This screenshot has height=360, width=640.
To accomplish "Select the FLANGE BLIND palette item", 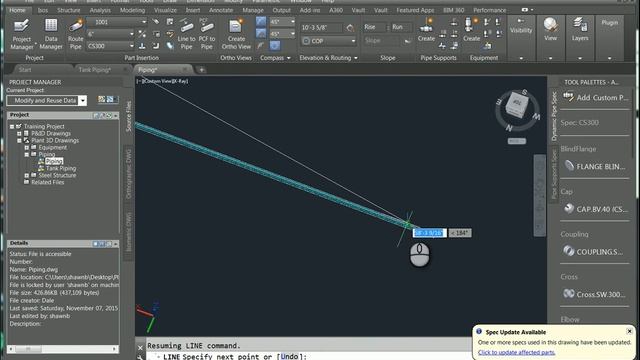I will (595, 166).
